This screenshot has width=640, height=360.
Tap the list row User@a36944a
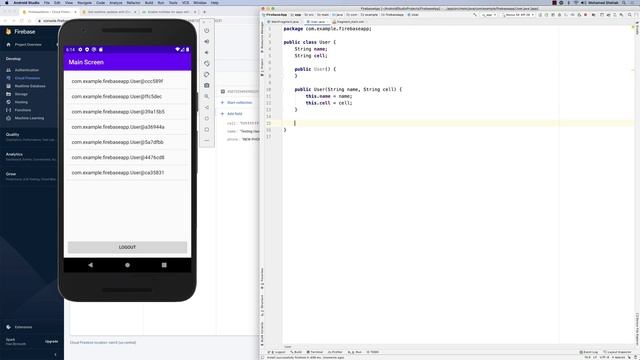coord(127,127)
